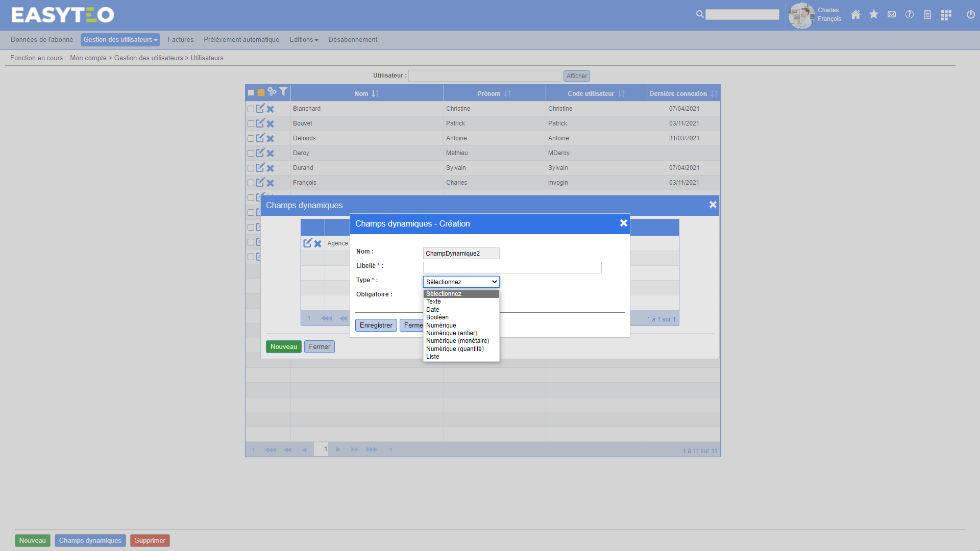Image resolution: width=980 pixels, height=551 pixels.
Task: Click the home icon in top bar
Action: [855, 15]
